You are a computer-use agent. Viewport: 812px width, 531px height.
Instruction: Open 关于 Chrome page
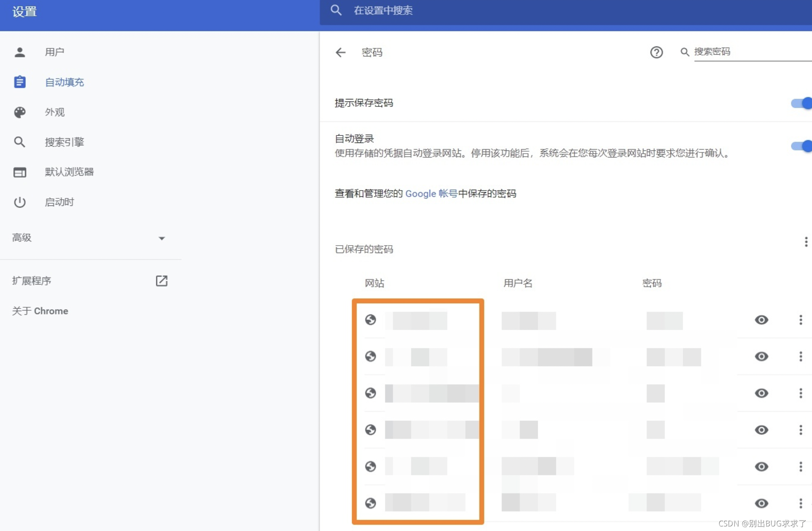(40, 311)
